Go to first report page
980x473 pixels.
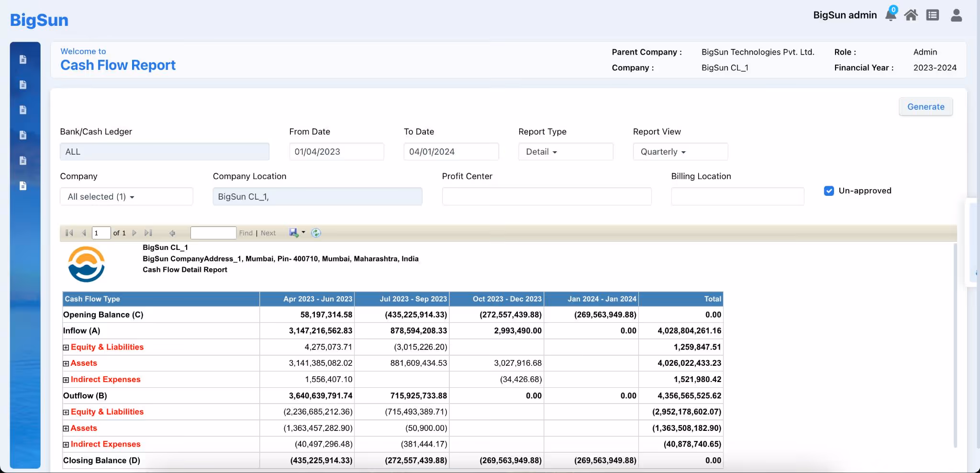69,233
